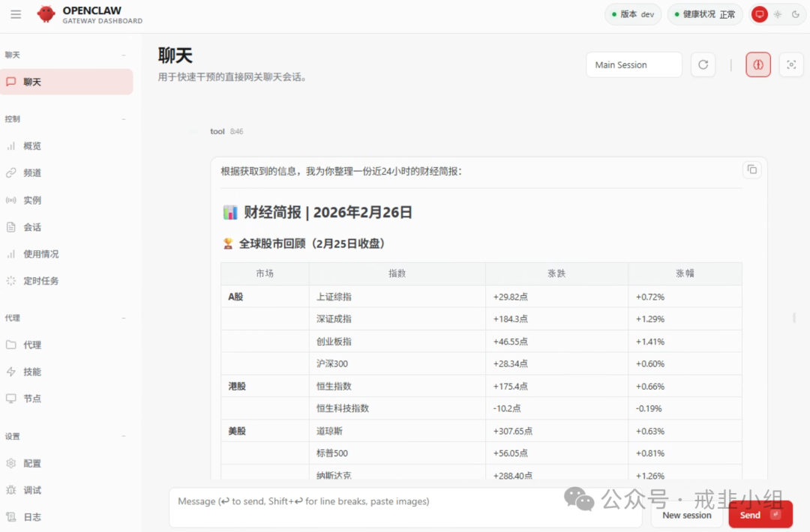The image size is (810, 532).
Task: Click the focus mode frame icon
Action: (790, 65)
